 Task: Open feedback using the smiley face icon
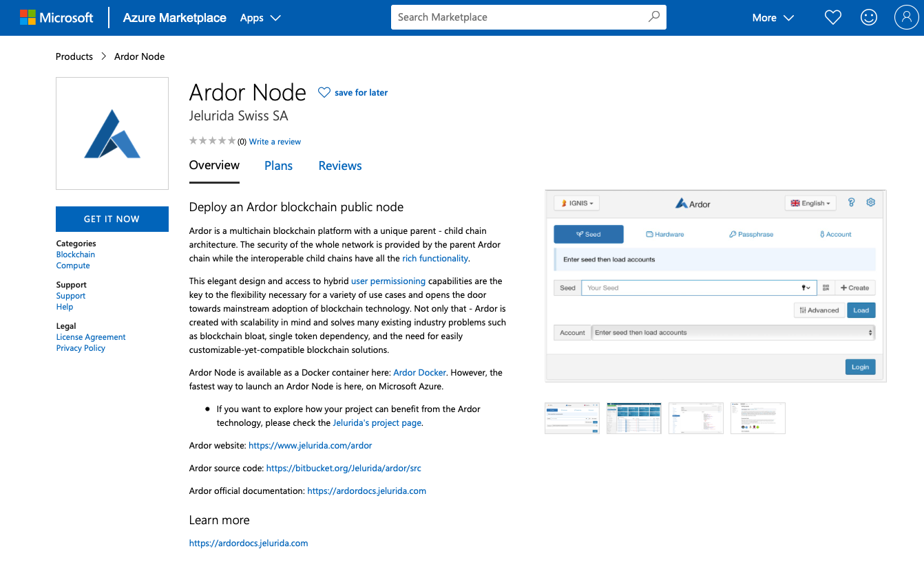tap(869, 17)
